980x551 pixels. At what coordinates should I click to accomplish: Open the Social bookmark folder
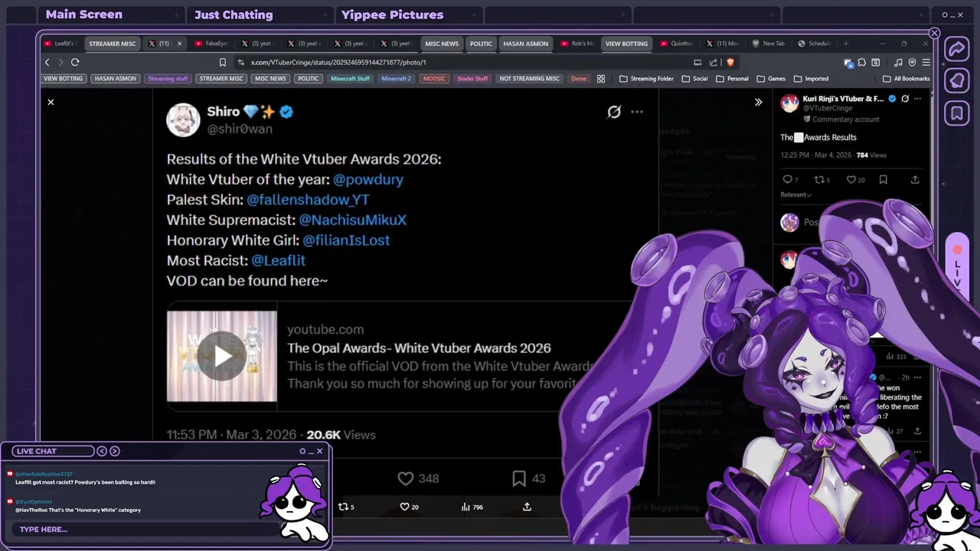tap(695, 79)
